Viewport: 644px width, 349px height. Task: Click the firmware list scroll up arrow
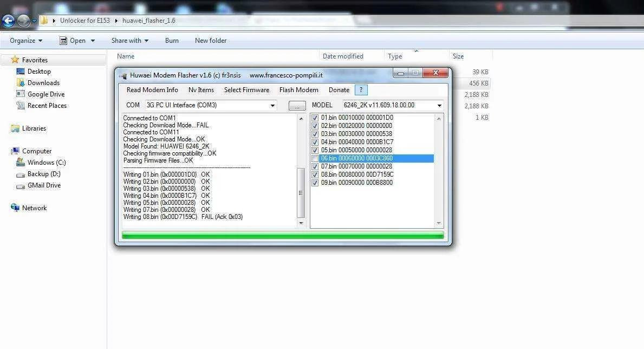tap(439, 119)
